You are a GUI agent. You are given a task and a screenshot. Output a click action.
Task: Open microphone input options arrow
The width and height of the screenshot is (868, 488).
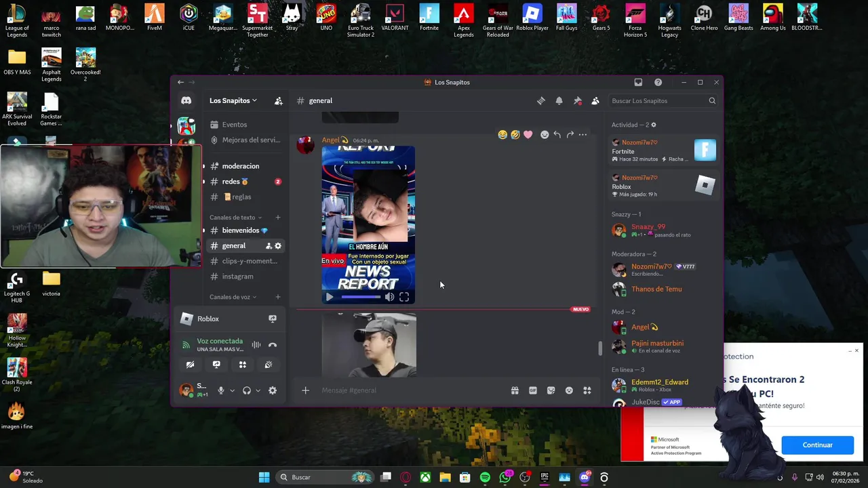pyautogui.click(x=232, y=390)
